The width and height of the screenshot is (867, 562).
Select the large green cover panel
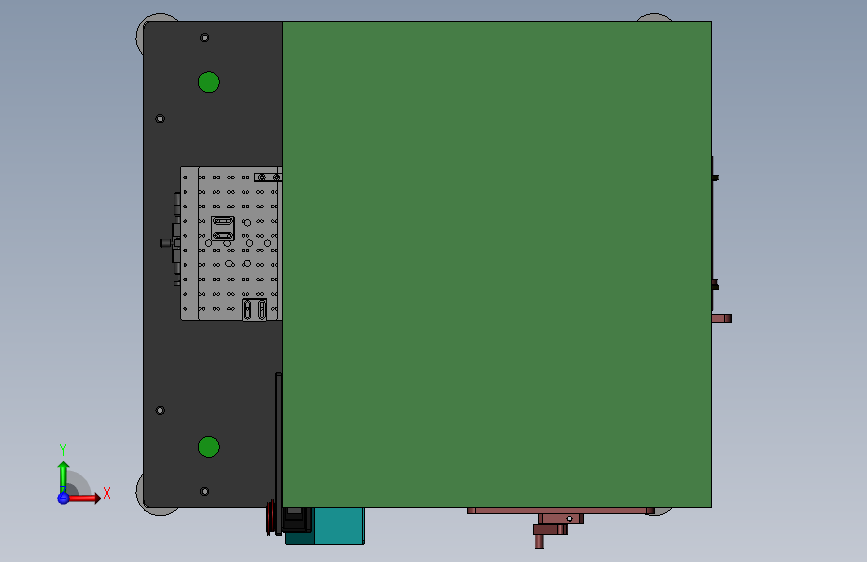tap(497, 264)
